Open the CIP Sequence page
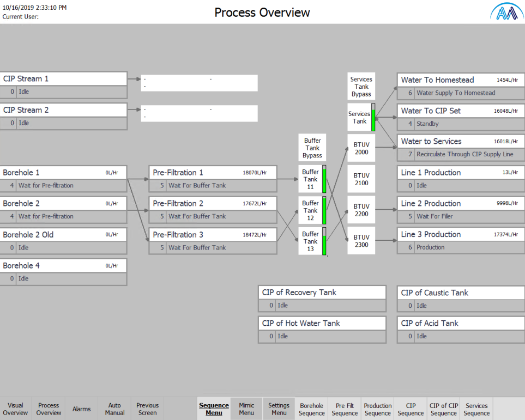525x420 pixels. (411, 409)
